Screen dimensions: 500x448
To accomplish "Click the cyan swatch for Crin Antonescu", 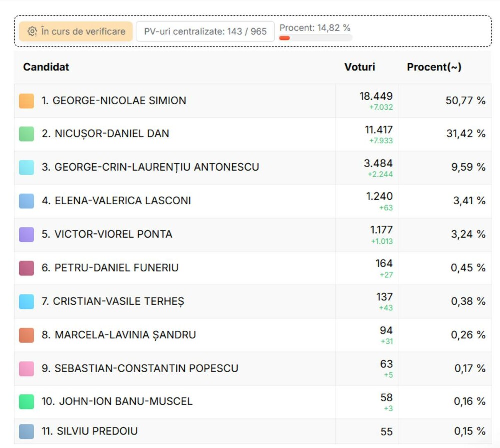I will [26, 167].
